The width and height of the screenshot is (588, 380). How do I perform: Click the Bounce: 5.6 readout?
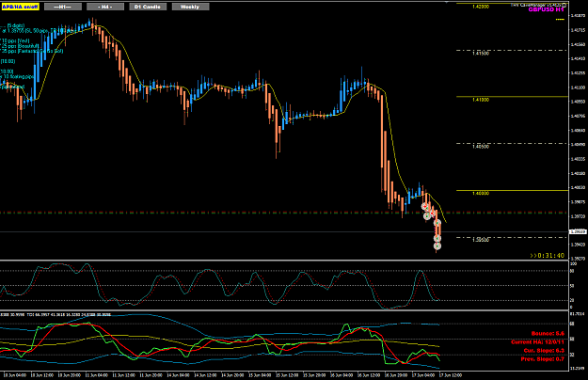coord(548,333)
